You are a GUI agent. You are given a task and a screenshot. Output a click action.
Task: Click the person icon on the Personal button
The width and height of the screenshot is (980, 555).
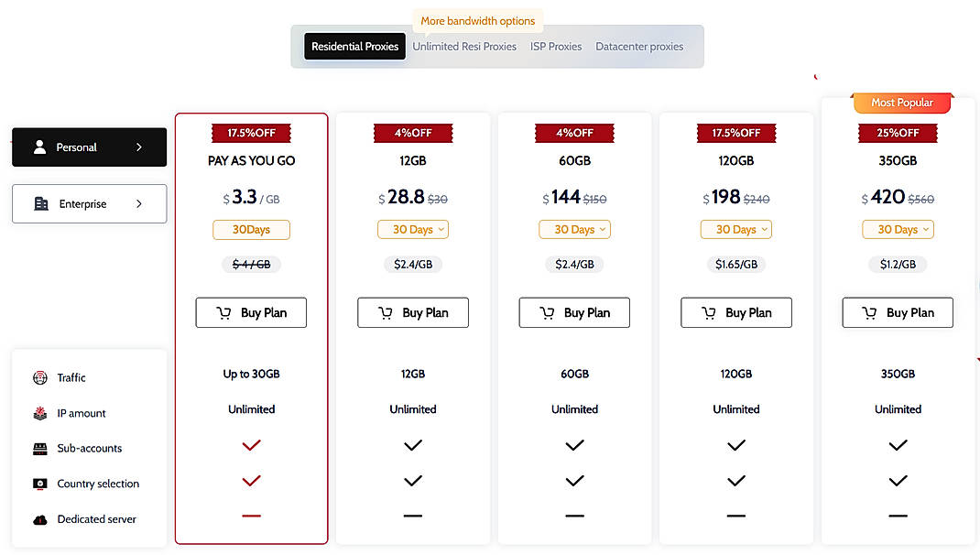click(38, 147)
